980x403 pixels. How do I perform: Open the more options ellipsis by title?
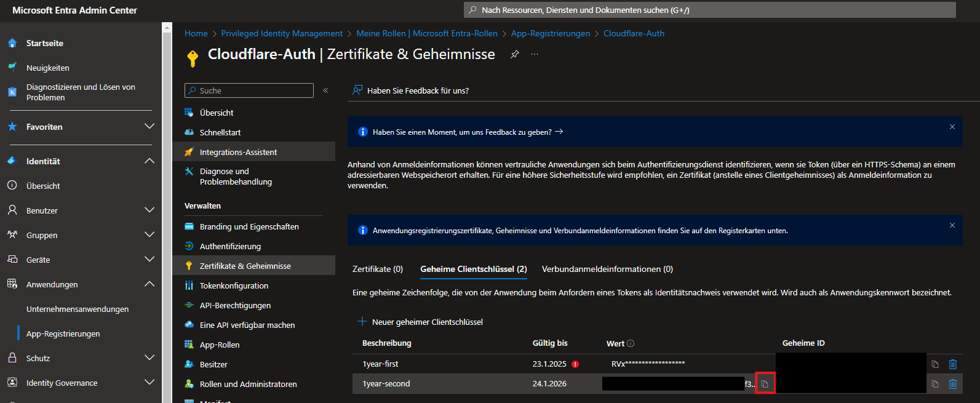click(x=535, y=54)
